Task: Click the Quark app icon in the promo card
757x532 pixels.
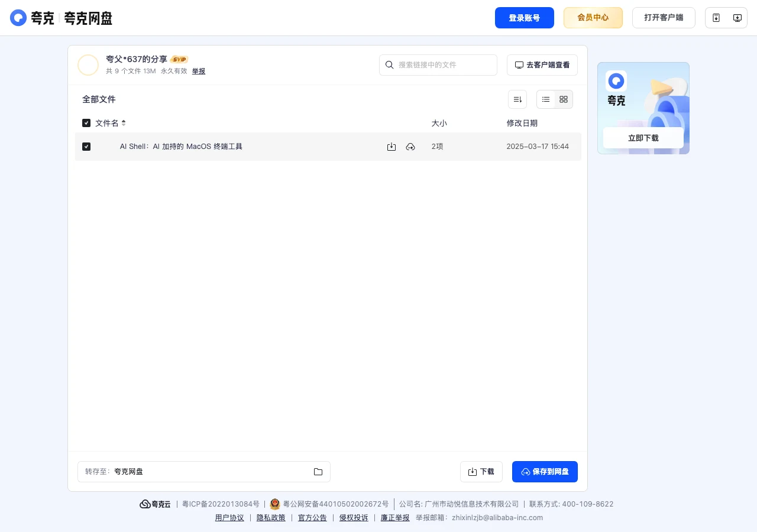Action: click(x=616, y=81)
